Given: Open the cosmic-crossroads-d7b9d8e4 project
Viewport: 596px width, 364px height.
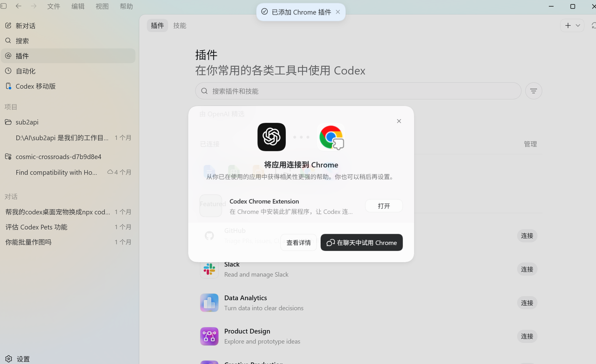Looking at the screenshot, I should pos(68,157).
